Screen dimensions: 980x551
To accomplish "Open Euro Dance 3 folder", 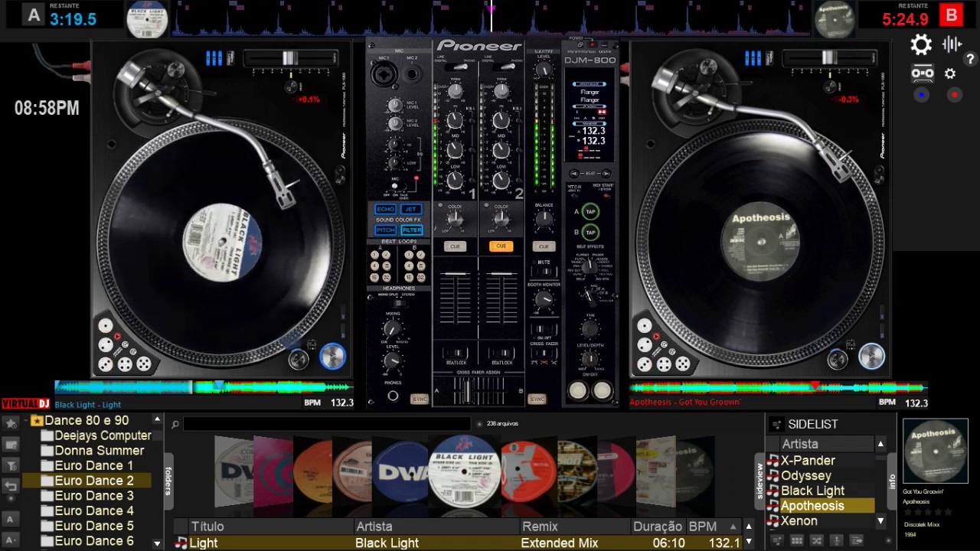I will [x=94, y=495].
